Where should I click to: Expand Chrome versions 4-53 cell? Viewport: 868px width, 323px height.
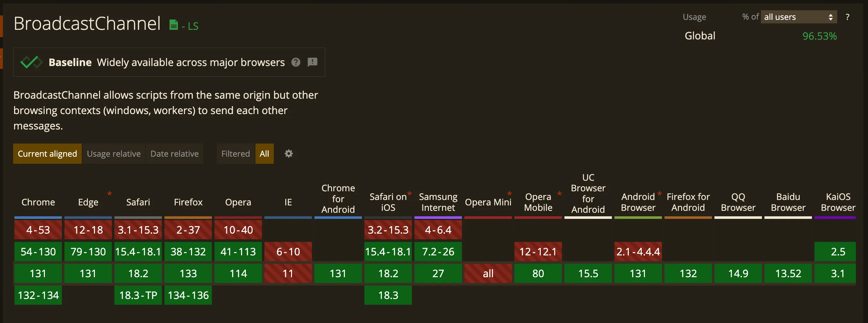[38, 230]
